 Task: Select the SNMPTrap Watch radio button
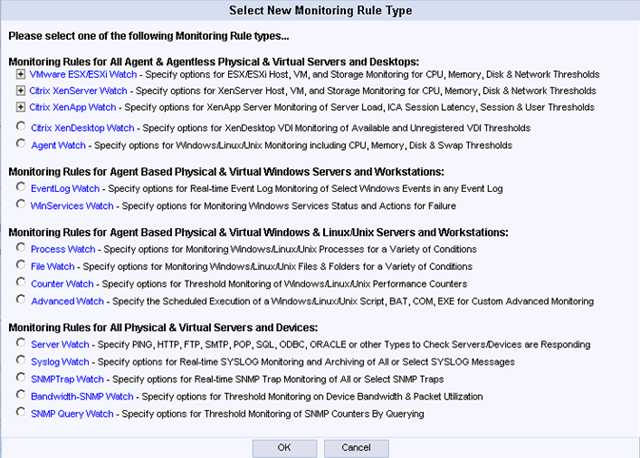(x=21, y=377)
